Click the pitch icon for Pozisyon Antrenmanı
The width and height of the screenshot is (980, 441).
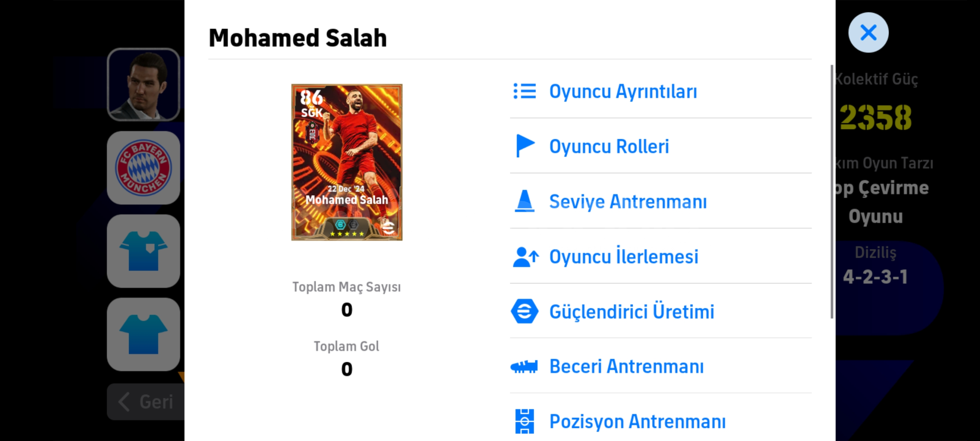(524, 421)
